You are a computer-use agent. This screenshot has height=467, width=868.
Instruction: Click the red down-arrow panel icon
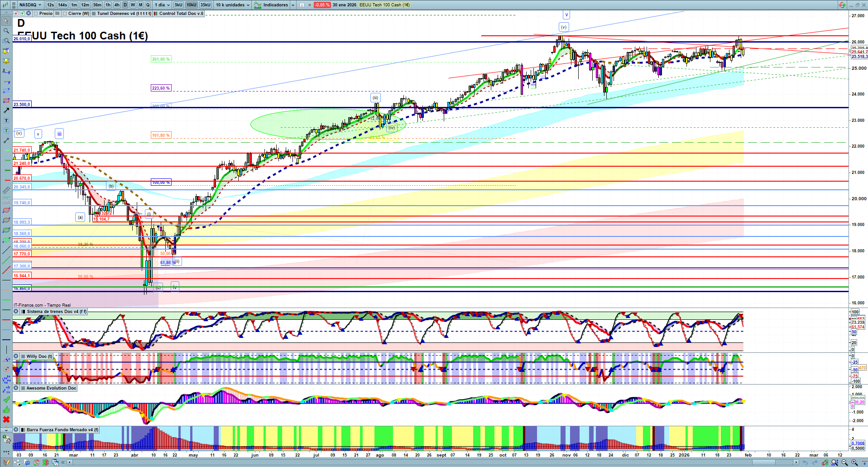coord(16,14)
